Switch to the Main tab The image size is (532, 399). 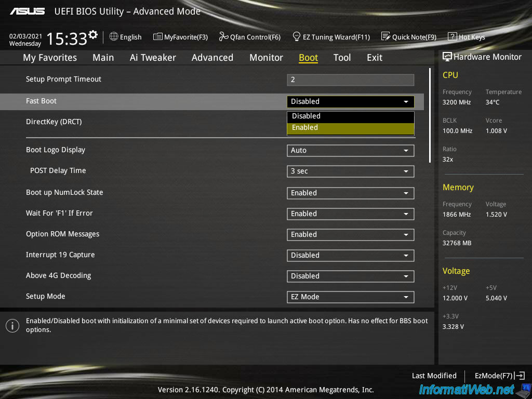point(103,58)
